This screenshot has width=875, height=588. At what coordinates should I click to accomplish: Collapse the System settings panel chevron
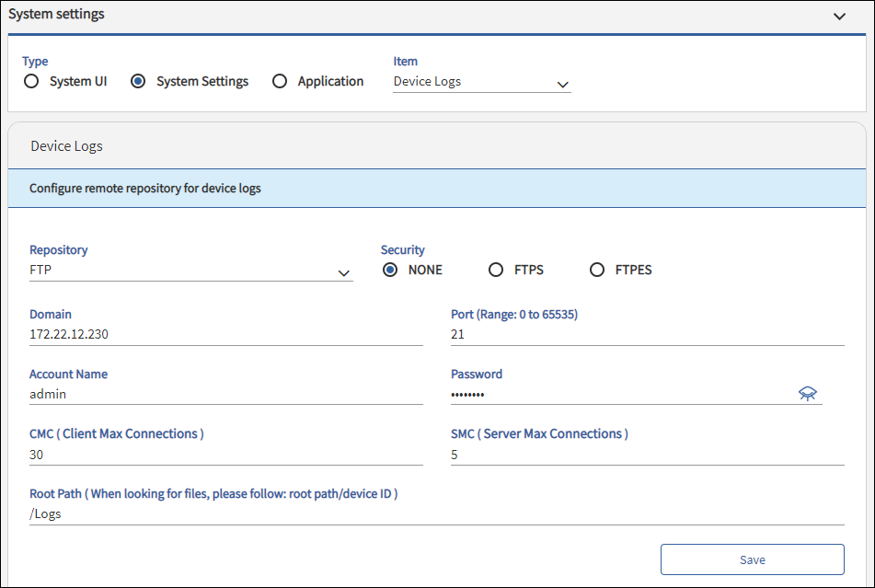[839, 17]
